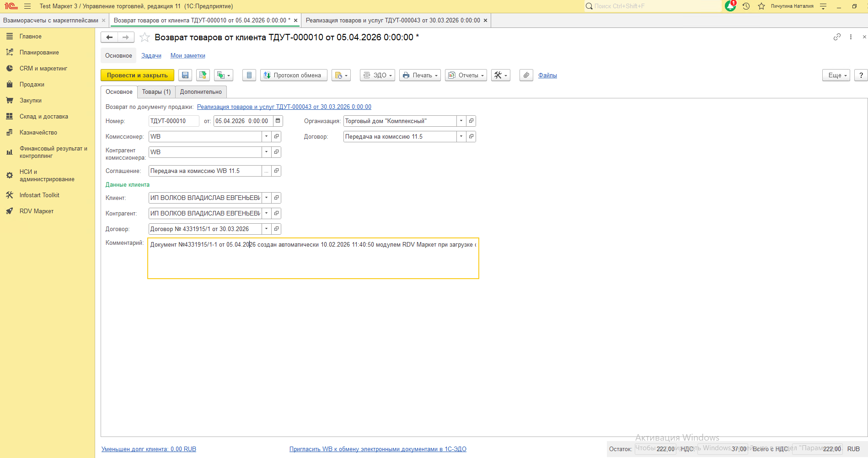The height and width of the screenshot is (458, 868).
Task: Open the Взаиморасчеты с маркетплейсами tab
Action: tap(51, 21)
